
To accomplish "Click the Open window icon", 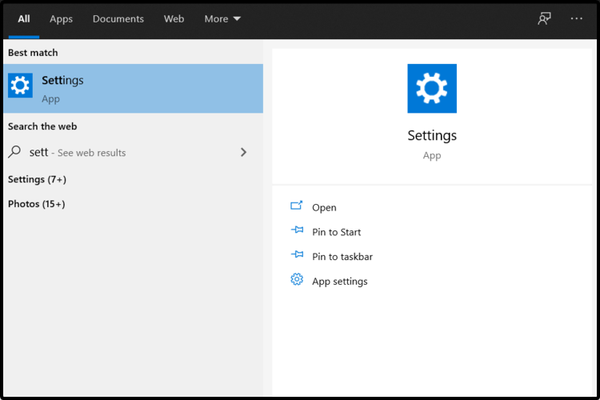I will (296, 207).
